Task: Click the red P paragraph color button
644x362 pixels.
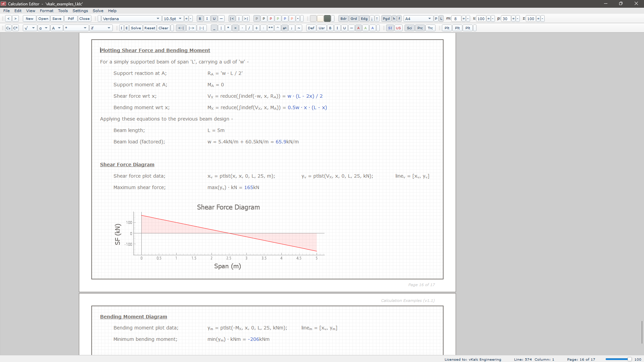Action: (x=271, y=19)
